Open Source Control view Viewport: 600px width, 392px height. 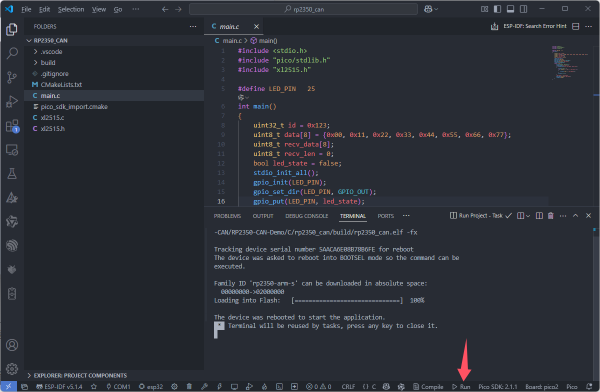click(x=12, y=77)
